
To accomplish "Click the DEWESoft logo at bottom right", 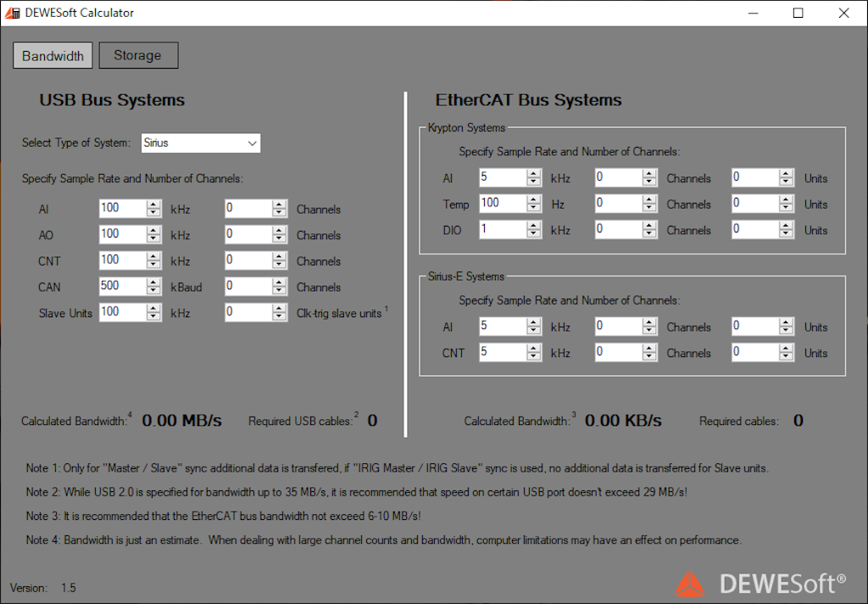I will pyautogui.click(x=760, y=584).
